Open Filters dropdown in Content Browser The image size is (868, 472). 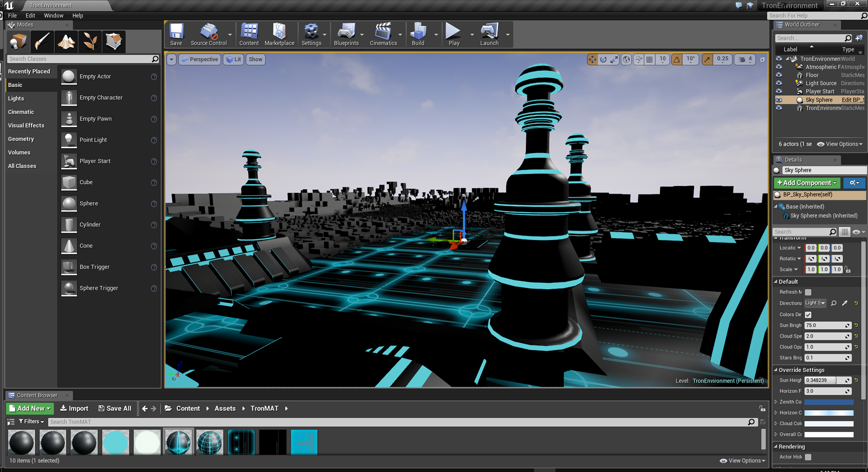click(x=32, y=422)
